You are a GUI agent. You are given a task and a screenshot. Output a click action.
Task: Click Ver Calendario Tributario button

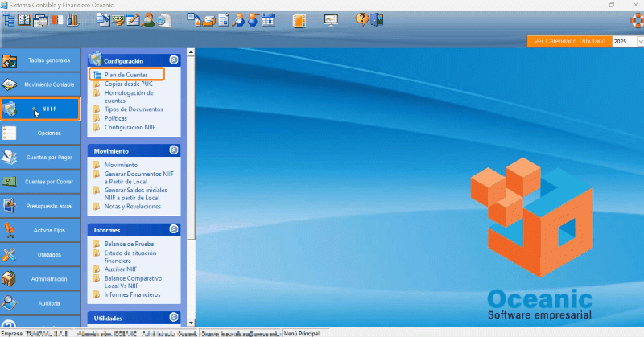[x=569, y=41]
